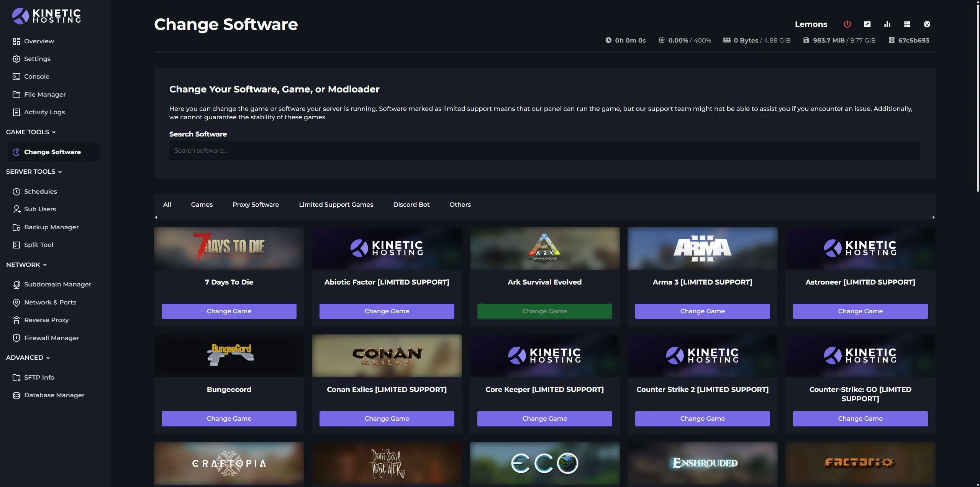Click the Firewall Manager shield icon
This screenshot has height=487, width=980.
point(16,338)
